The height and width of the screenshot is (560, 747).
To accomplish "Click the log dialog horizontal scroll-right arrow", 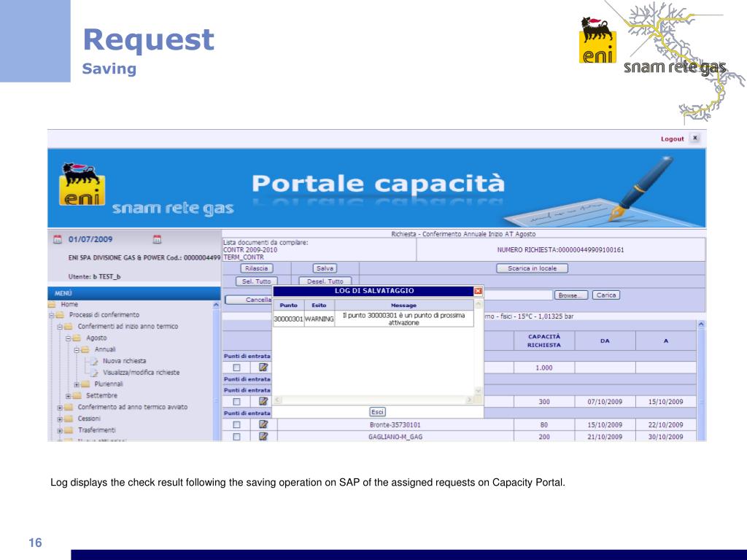I will [x=469, y=400].
